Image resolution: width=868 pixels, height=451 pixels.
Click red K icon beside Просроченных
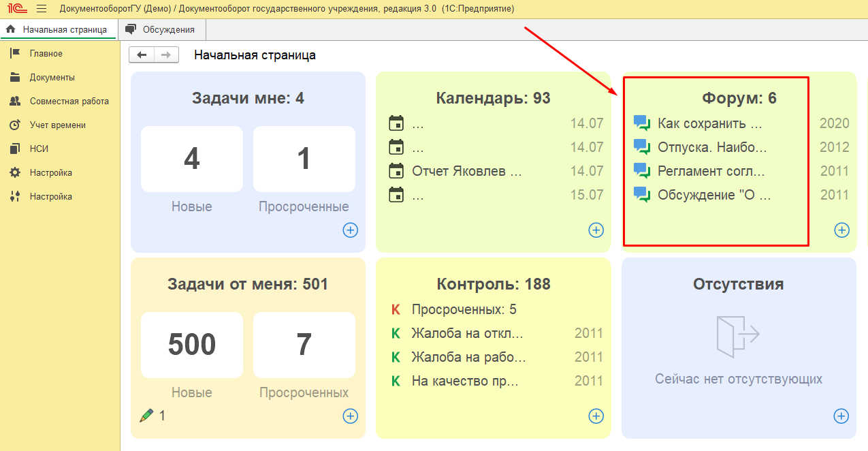pyautogui.click(x=396, y=309)
